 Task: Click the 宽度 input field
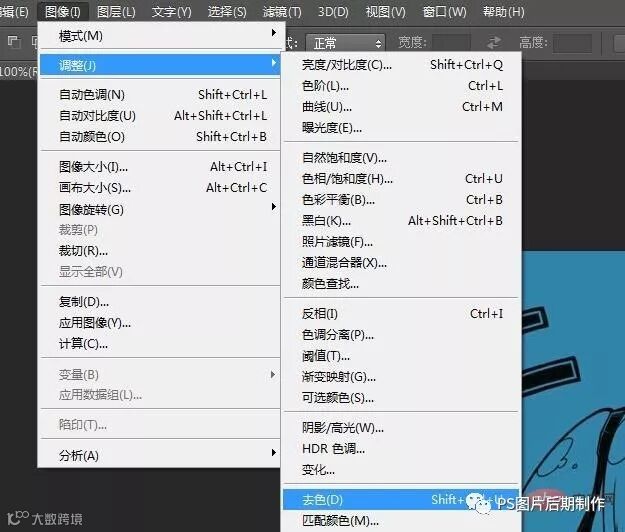(451, 43)
